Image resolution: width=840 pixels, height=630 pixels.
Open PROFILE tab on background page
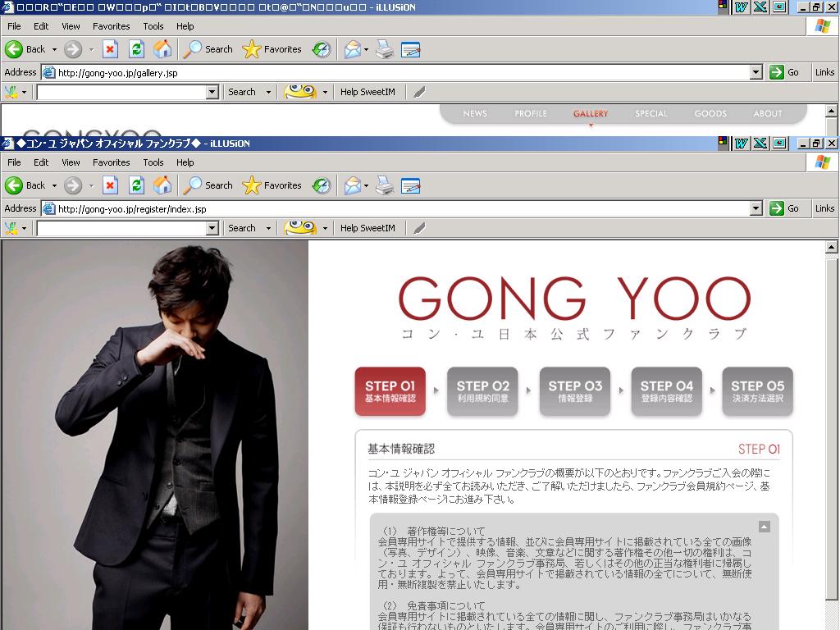point(531,113)
